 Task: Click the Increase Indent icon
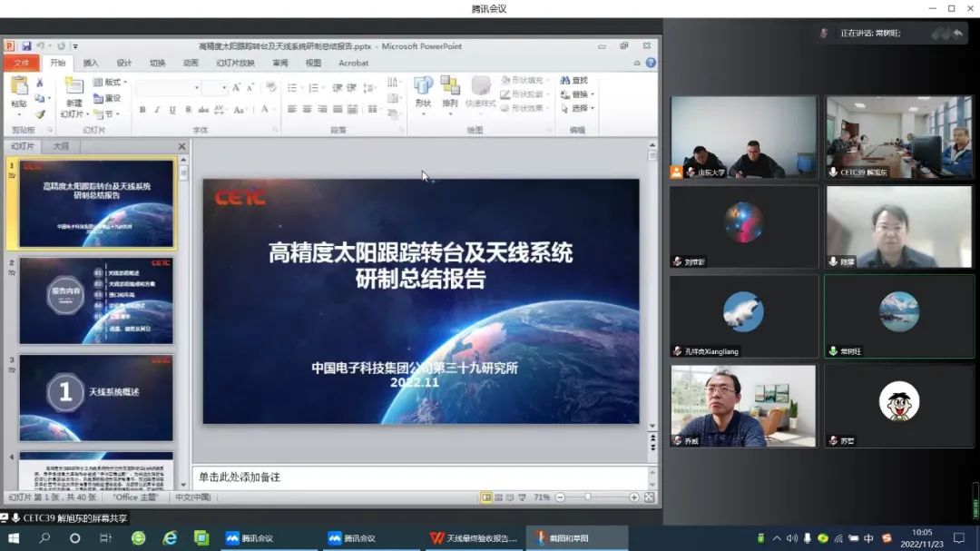pos(352,87)
